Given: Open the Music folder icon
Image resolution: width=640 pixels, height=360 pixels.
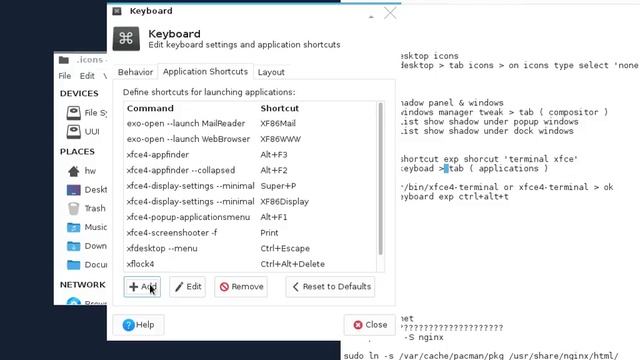Looking at the screenshot, I should pos(73,227).
